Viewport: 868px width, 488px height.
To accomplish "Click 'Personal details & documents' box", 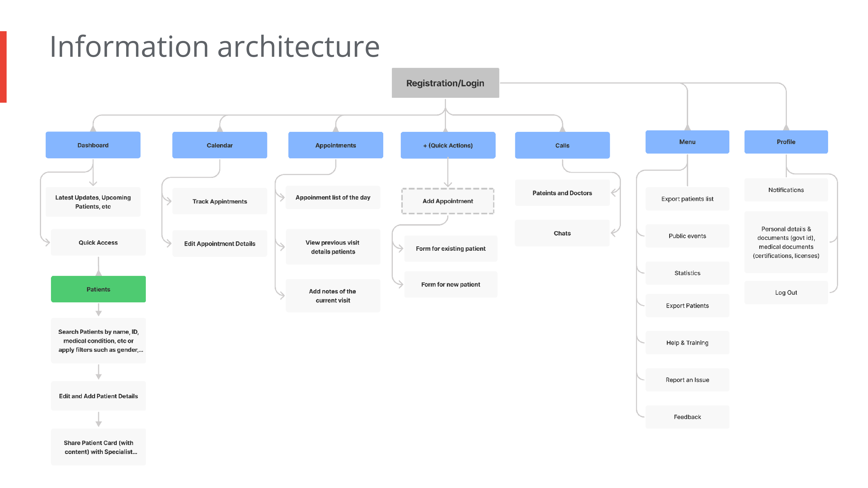I will (x=786, y=242).
